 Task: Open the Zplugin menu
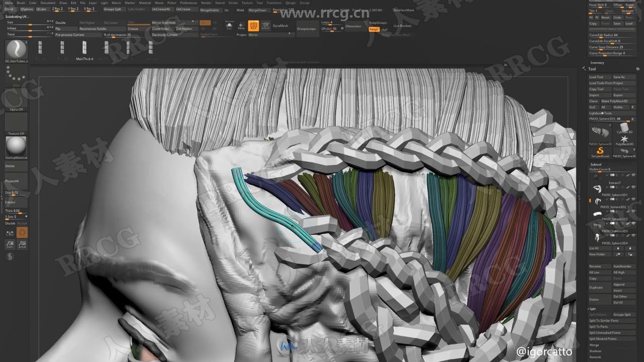pyautogui.click(x=290, y=3)
